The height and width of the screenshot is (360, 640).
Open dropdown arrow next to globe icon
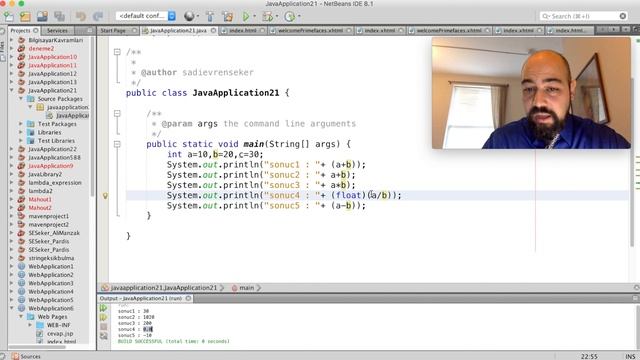198,16
